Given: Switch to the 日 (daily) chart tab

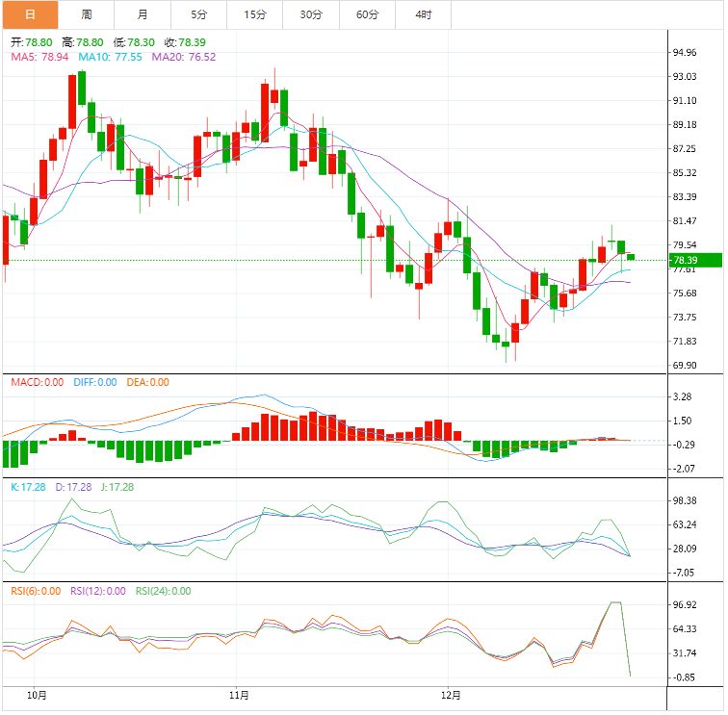Looking at the screenshot, I should pyautogui.click(x=29, y=14).
